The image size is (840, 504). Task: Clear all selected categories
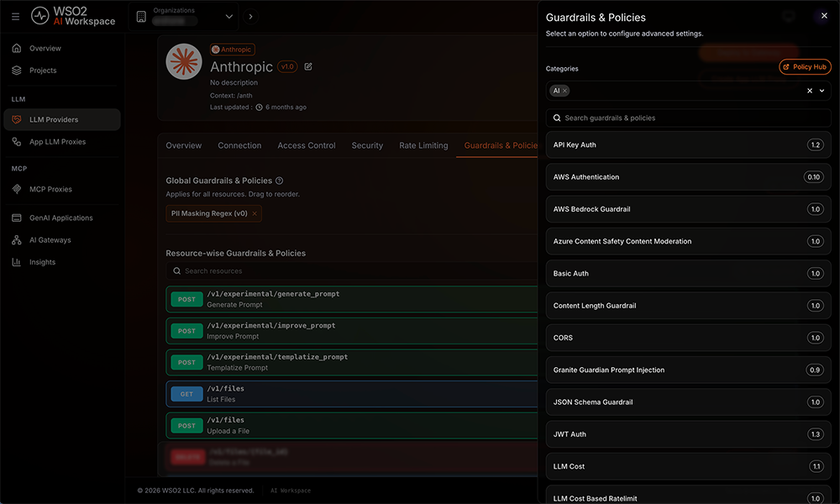[810, 91]
